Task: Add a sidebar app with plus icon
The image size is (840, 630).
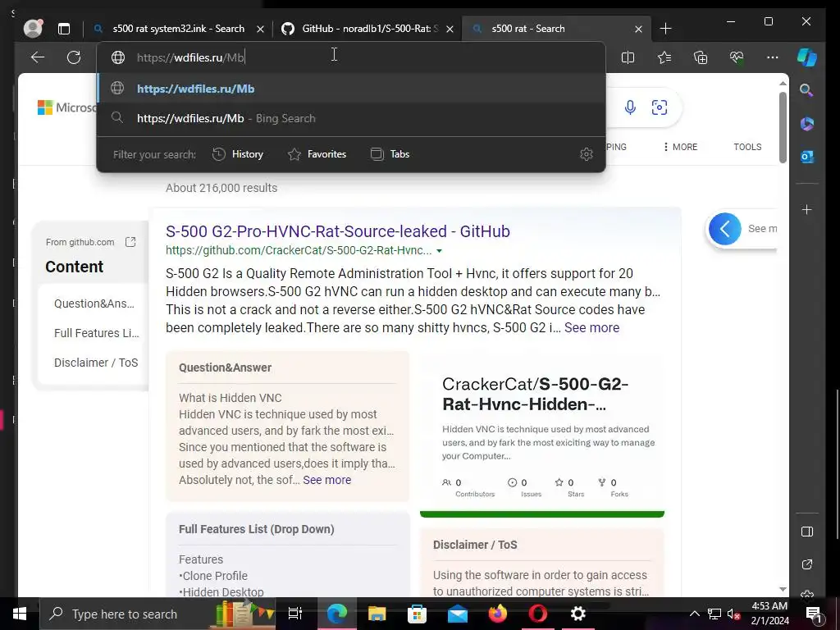Action: click(x=807, y=209)
